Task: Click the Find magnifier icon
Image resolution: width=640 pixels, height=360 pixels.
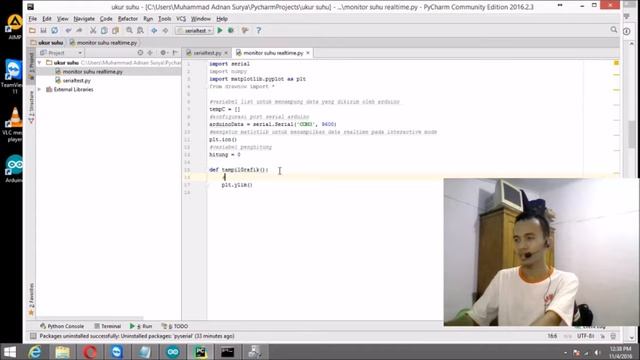Action: pyautogui.click(x=129, y=31)
